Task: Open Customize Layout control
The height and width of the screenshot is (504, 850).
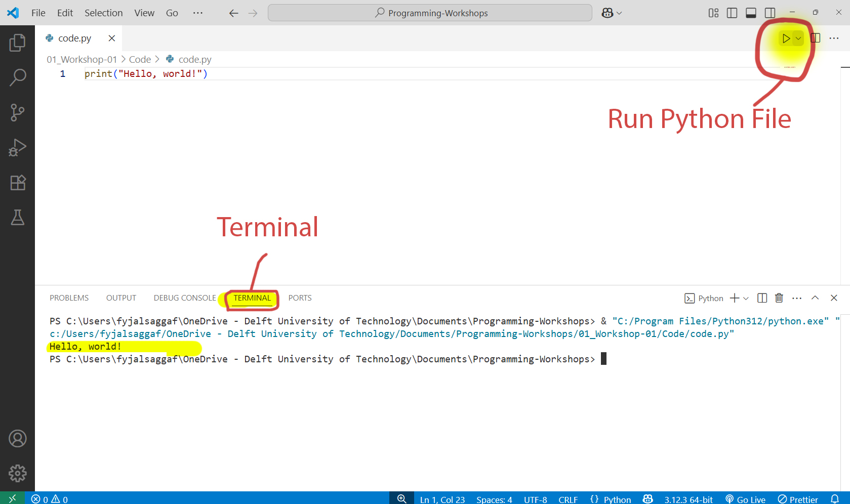Action: 713,13
